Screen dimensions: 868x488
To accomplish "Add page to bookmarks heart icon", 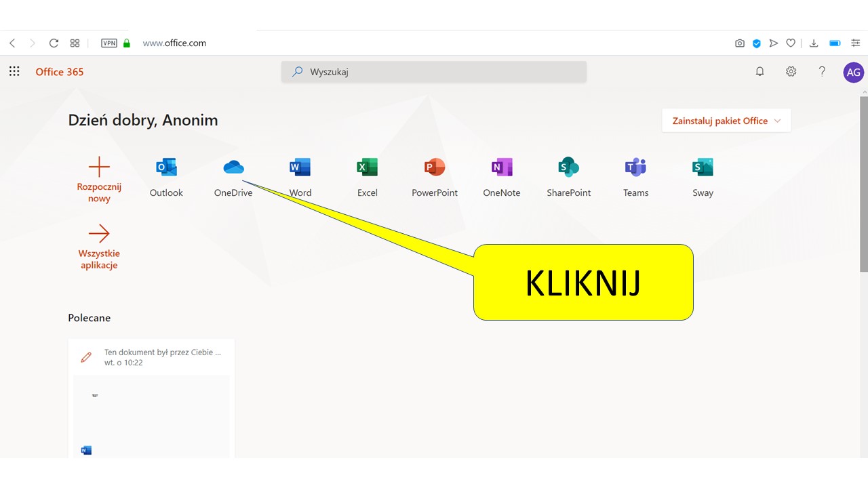I will 791,43.
